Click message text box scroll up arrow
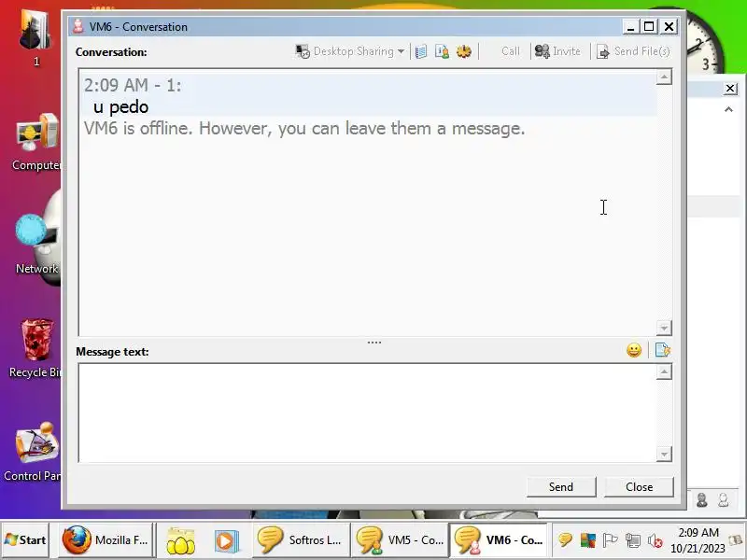 (664, 371)
